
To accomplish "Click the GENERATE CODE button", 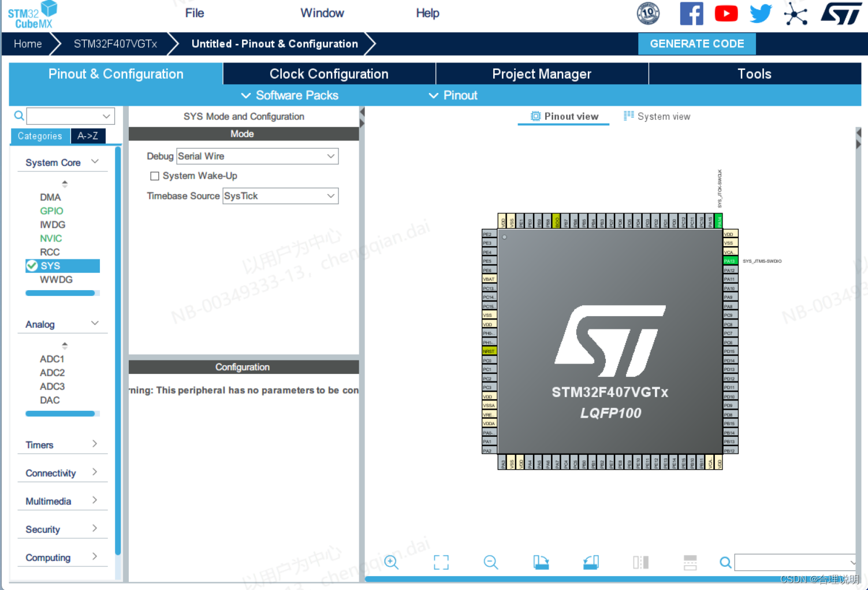I will pos(697,44).
